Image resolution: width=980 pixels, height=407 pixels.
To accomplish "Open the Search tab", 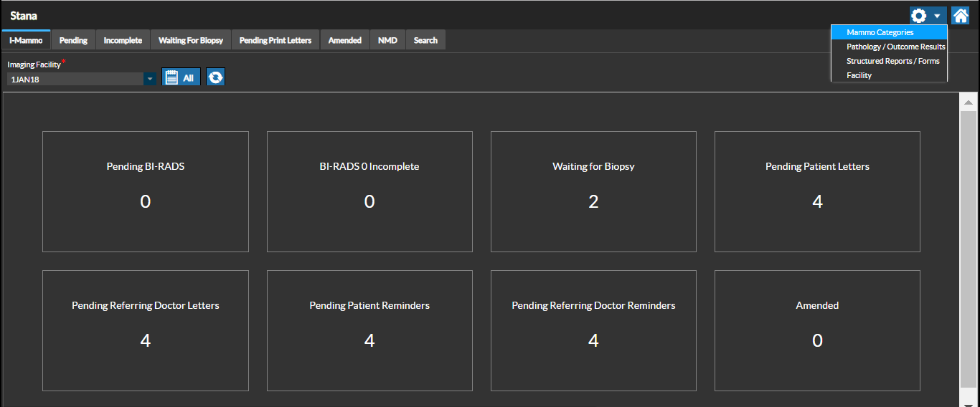I will [x=425, y=40].
